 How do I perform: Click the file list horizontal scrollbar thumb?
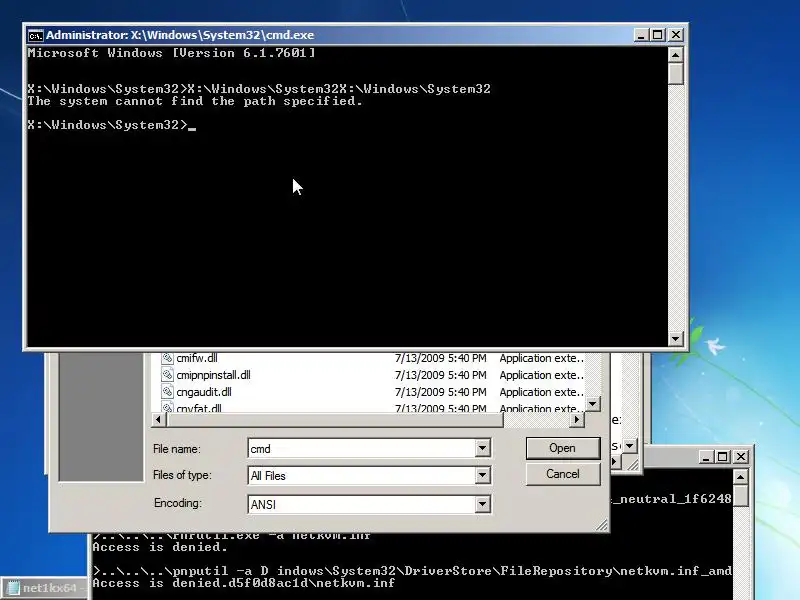tap(335, 419)
